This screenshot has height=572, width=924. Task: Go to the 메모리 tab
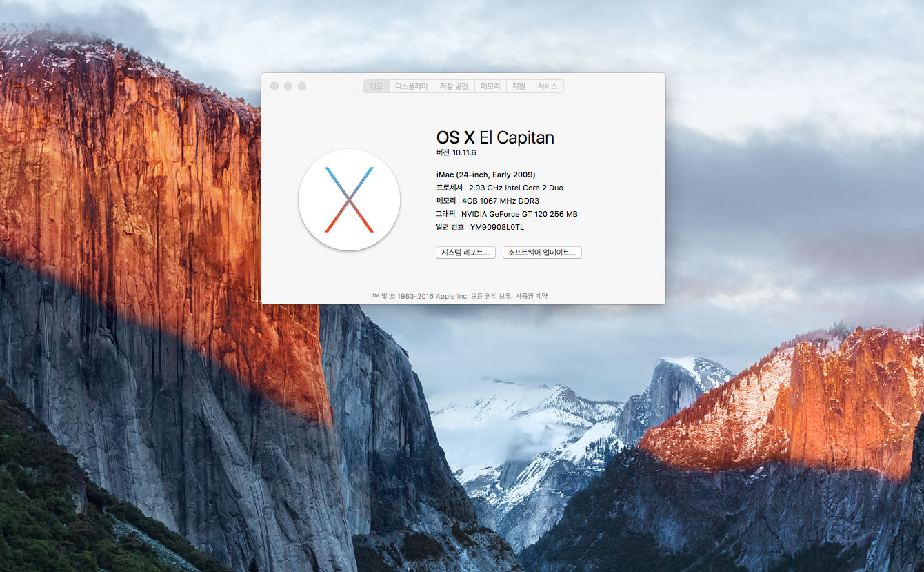[490, 86]
